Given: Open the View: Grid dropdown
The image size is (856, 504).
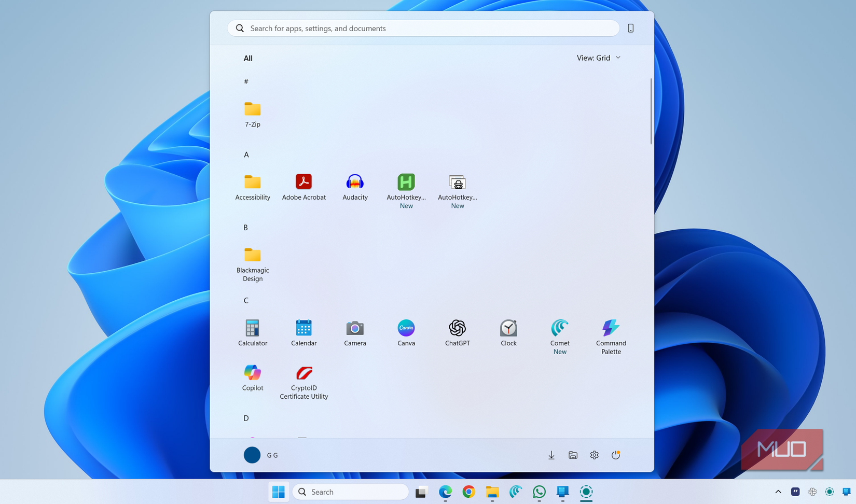Looking at the screenshot, I should (x=598, y=58).
